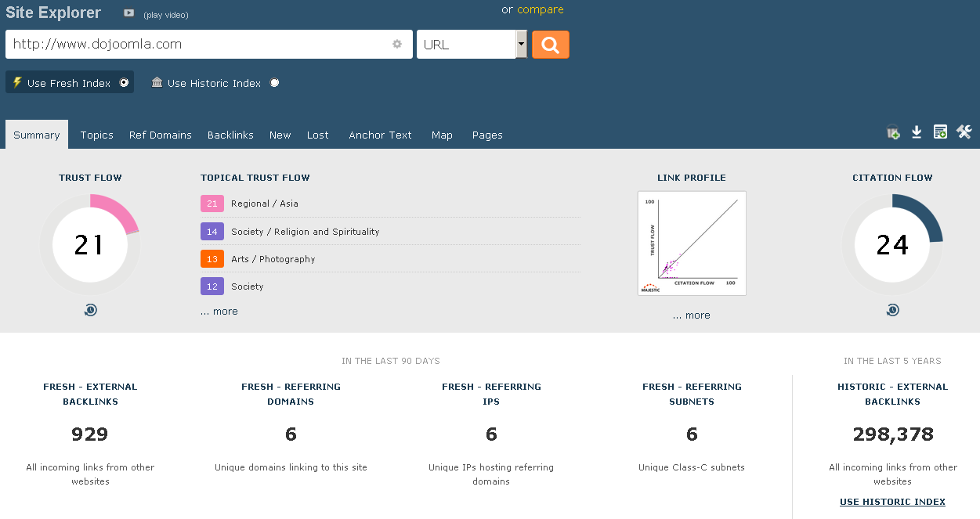
Task: Click the Unique domains linking to this site text
Action: pos(291,467)
